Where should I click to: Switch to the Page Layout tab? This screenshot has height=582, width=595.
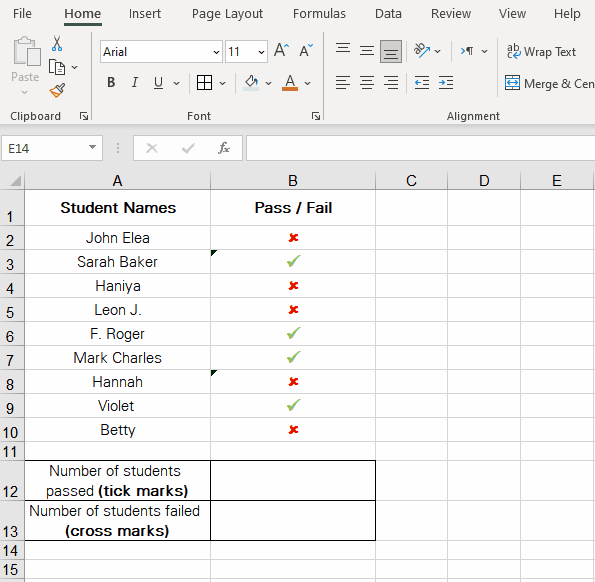coord(227,14)
